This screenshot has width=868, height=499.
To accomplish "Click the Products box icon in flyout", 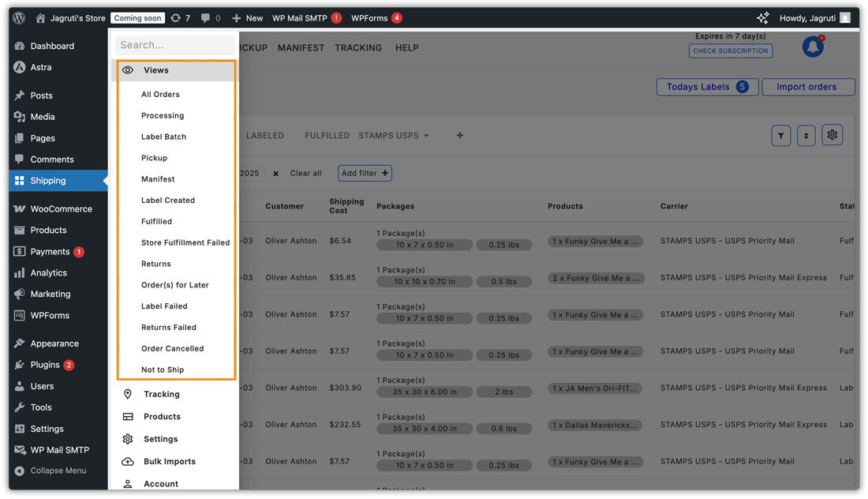I will click(128, 416).
